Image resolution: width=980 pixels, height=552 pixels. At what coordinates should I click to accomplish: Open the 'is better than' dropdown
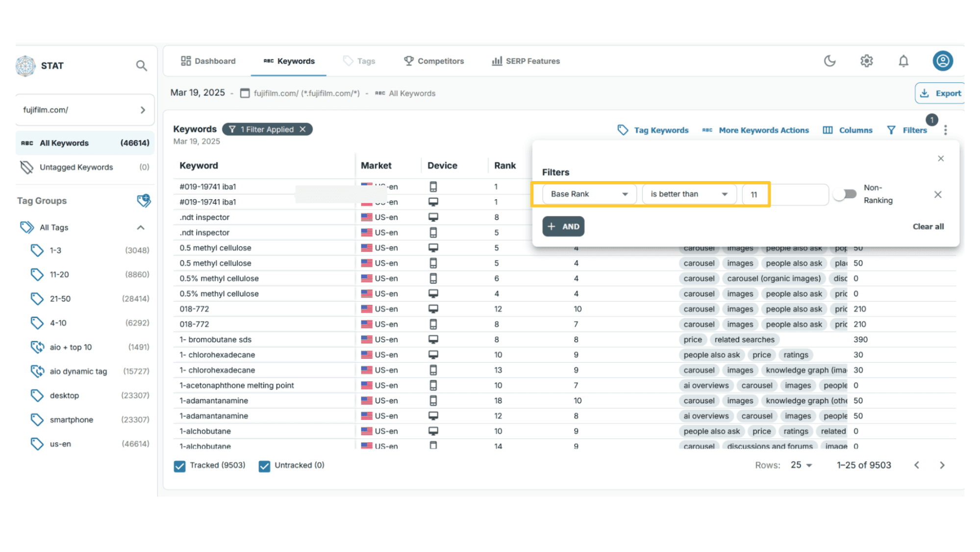pyautogui.click(x=688, y=194)
